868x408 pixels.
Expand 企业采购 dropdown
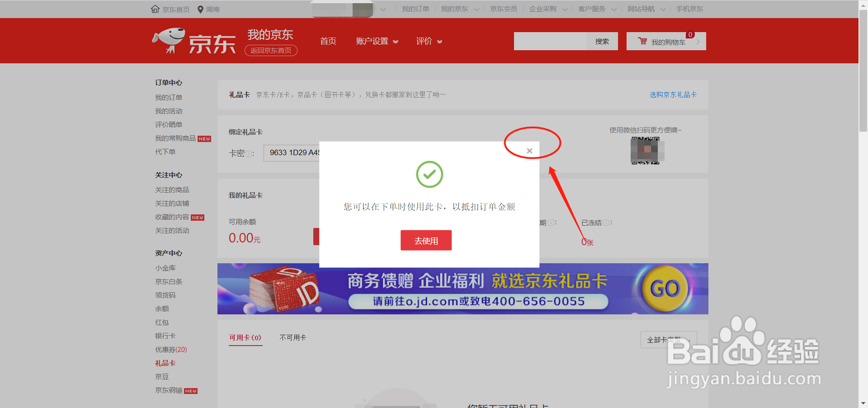point(548,9)
